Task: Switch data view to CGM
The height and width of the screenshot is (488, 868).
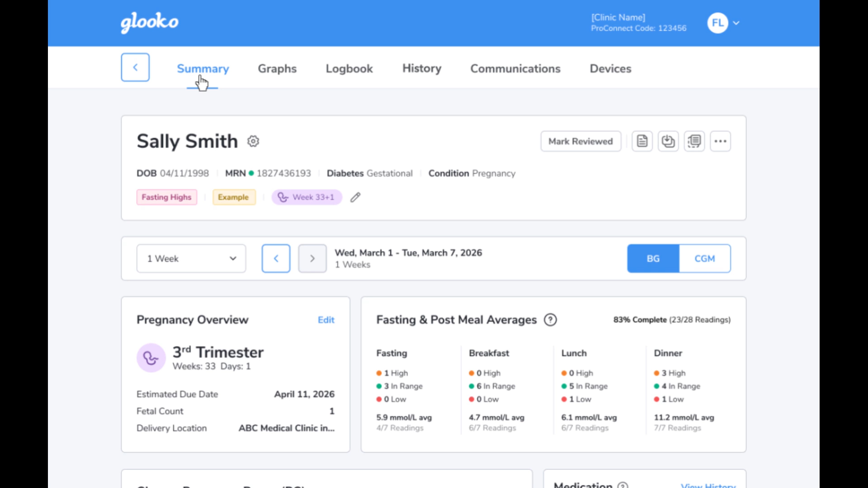Action: (705, 258)
